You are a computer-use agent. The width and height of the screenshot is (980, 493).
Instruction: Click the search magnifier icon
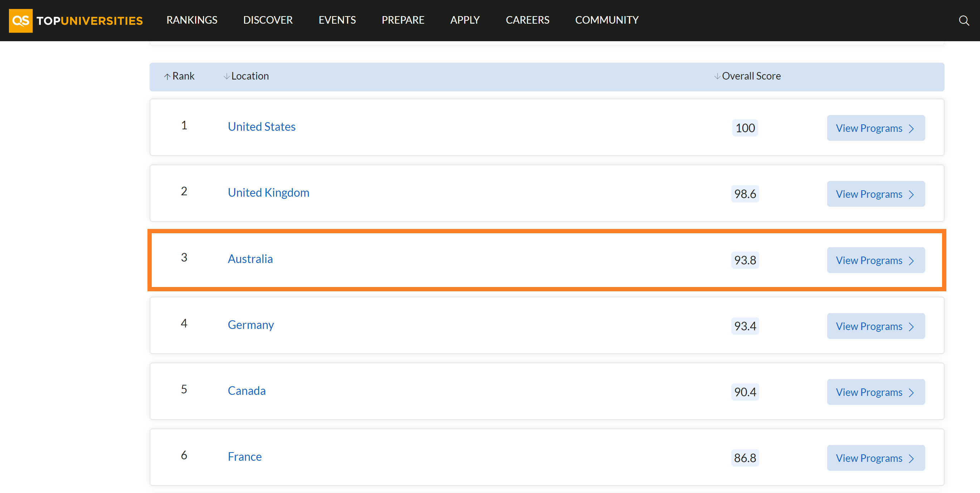963,20
